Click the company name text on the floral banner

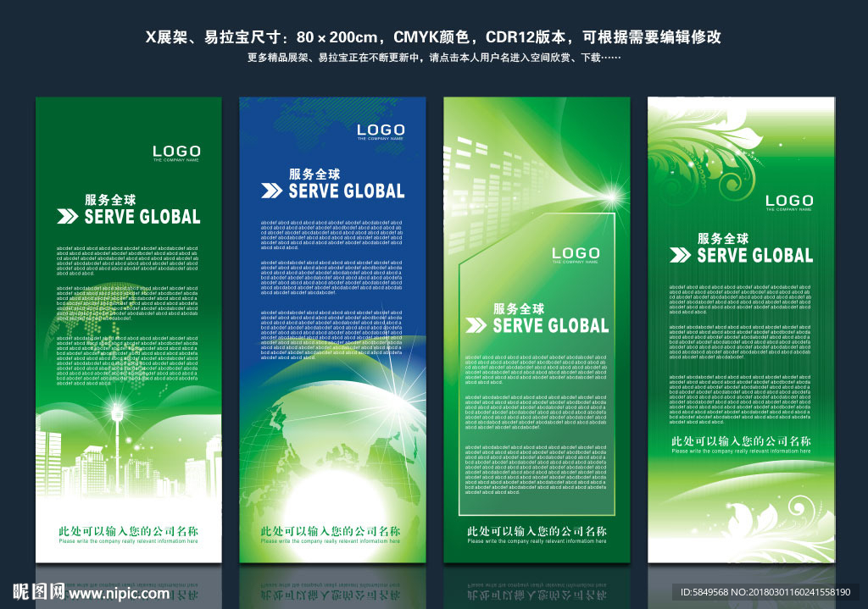(x=741, y=441)
